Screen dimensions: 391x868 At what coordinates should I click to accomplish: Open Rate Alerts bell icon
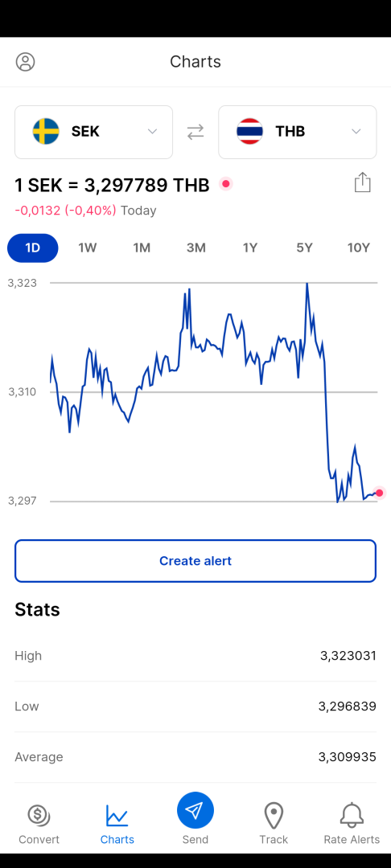tap(352, 816)
